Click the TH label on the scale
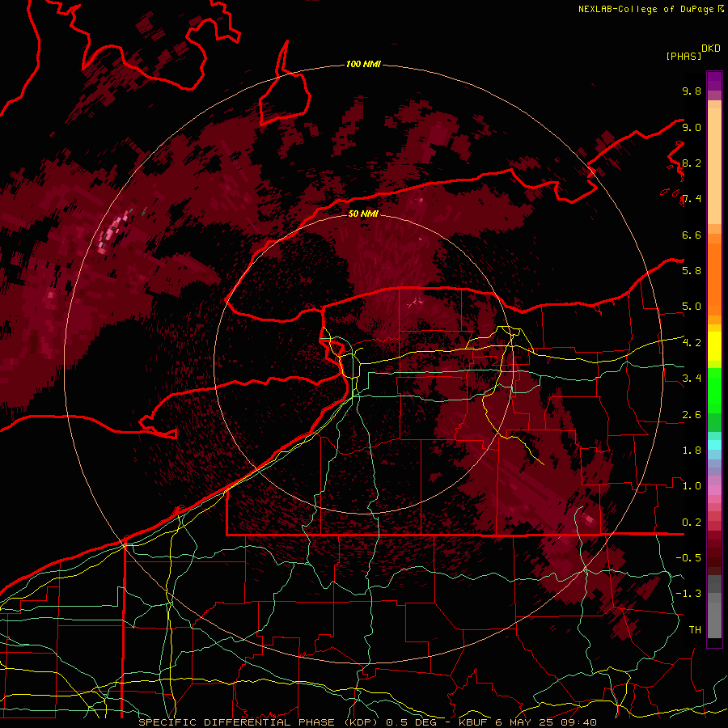The width and height of the screenshot is (728, 728). coord(695,630)
